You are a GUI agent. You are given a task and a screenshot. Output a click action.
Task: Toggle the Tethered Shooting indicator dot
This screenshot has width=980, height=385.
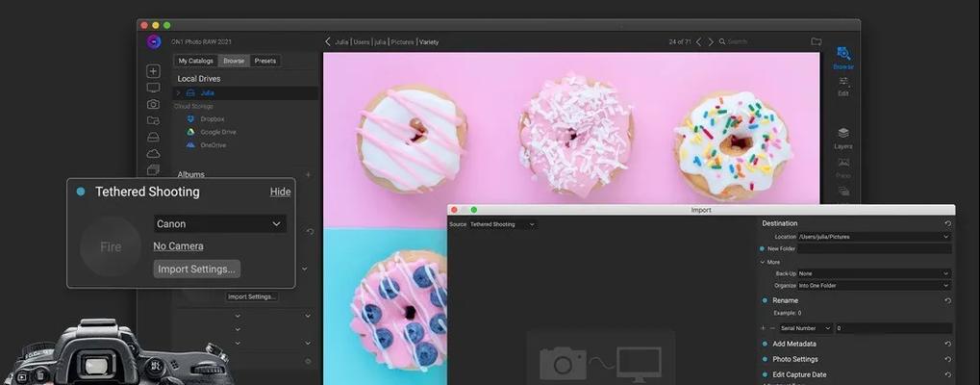[81, 192]
